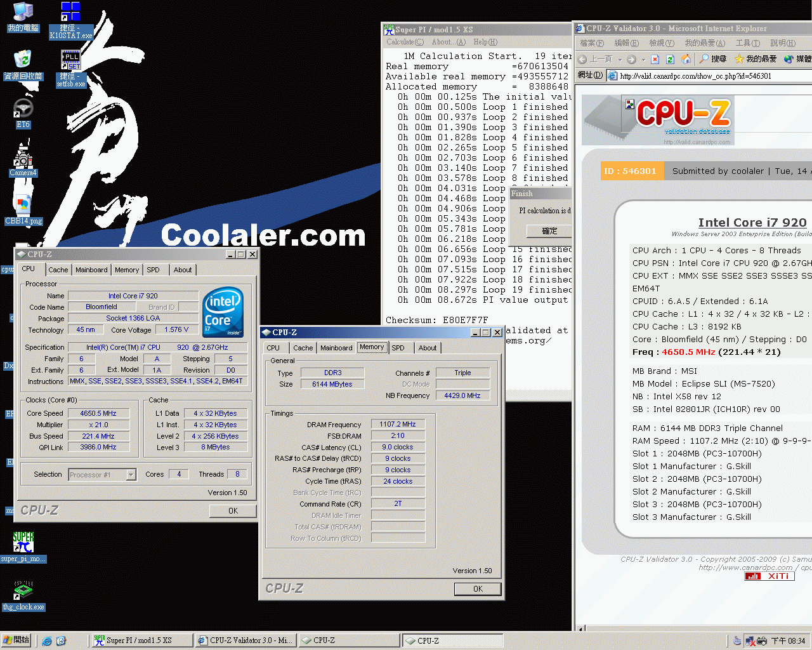Click the DRAM Frequency value 1107.2 MHz
The height and width of the screenshot is (650, 812).
click(398, 424)
